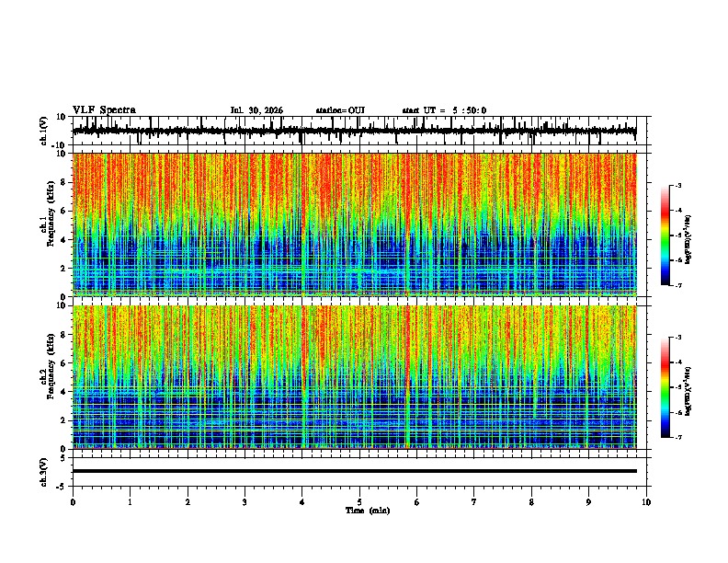
Task: Click the ch.2 color bar log(PSD) label
Action: (688, 391)
